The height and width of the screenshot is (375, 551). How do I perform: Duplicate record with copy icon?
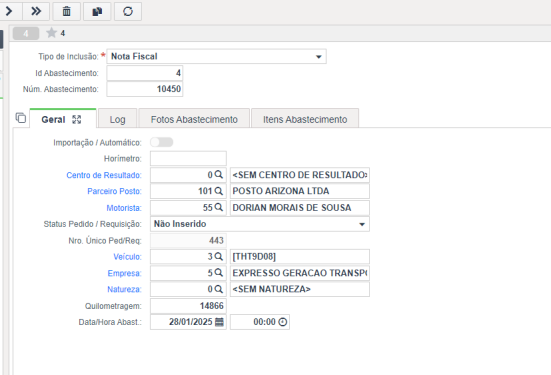tap(97, 11)
